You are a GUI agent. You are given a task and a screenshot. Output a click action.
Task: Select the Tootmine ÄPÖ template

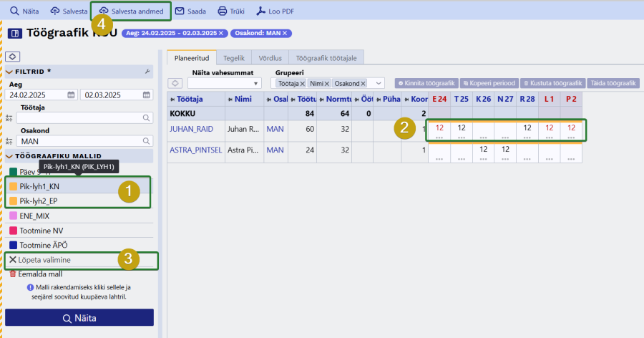[80, 245]
